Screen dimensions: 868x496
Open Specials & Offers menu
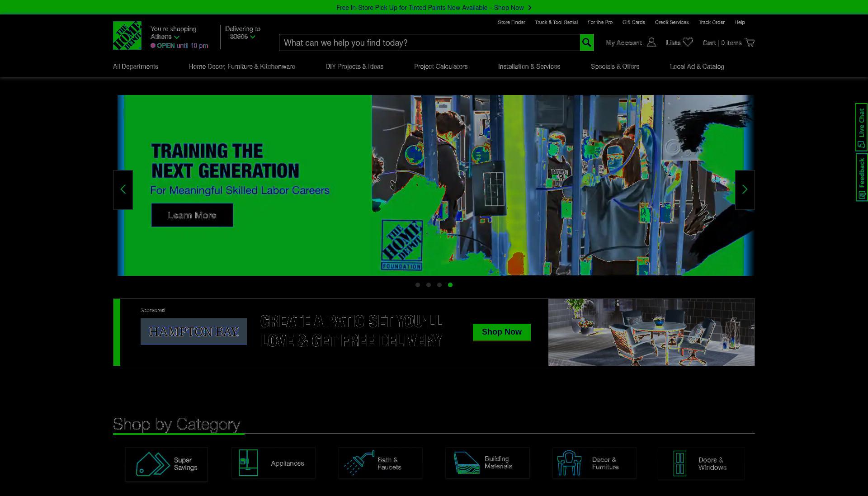(615, 66)
